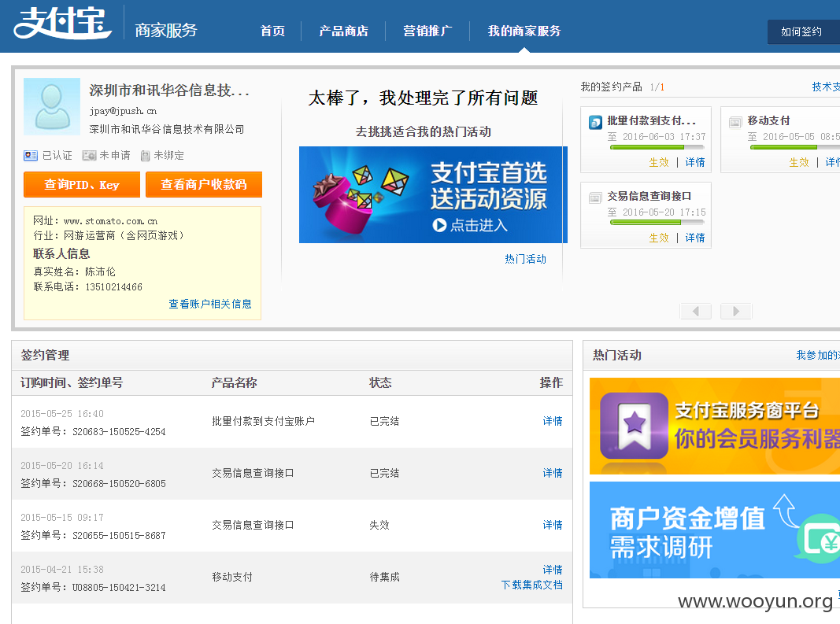Click the 已认证 ID card icon
The height and width of the screenshot is (624, 840).
tap(31, 155)
